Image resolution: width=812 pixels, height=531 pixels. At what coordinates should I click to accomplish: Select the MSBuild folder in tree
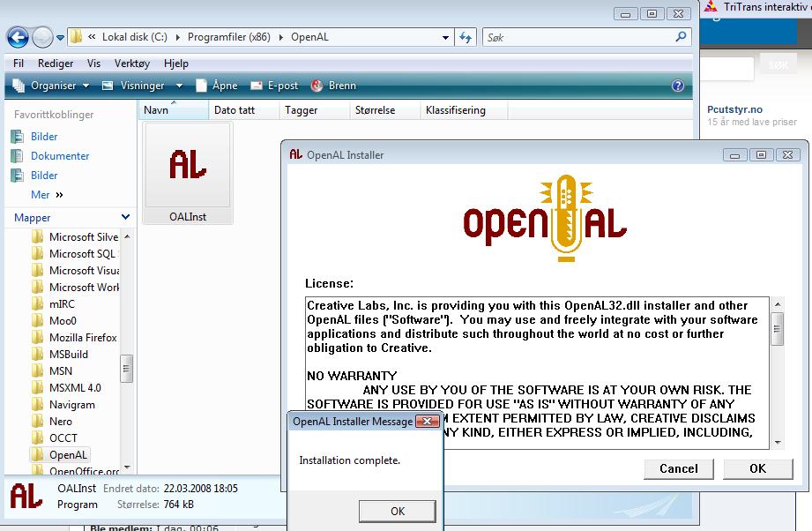click(69, 355)
